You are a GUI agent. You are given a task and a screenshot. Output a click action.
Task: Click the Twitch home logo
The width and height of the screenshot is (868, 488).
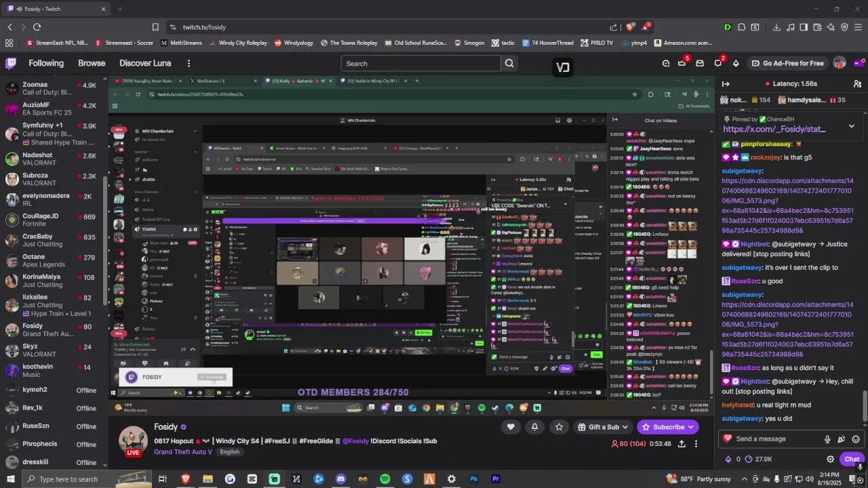coord(11,63)
